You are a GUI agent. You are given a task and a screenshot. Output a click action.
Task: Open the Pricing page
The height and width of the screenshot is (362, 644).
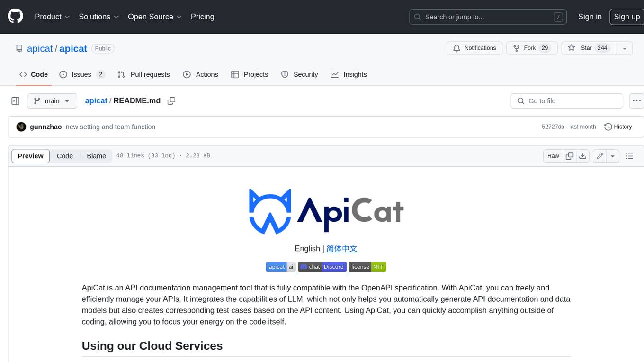(x=202, y=17)
